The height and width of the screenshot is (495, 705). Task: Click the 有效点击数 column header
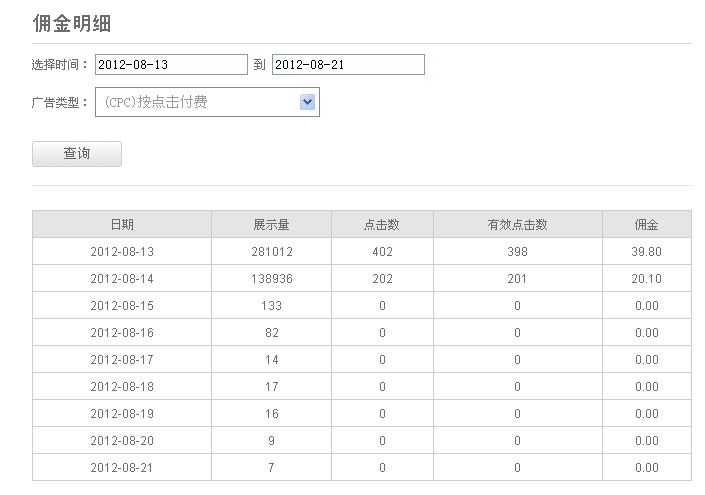coord(518,224)
